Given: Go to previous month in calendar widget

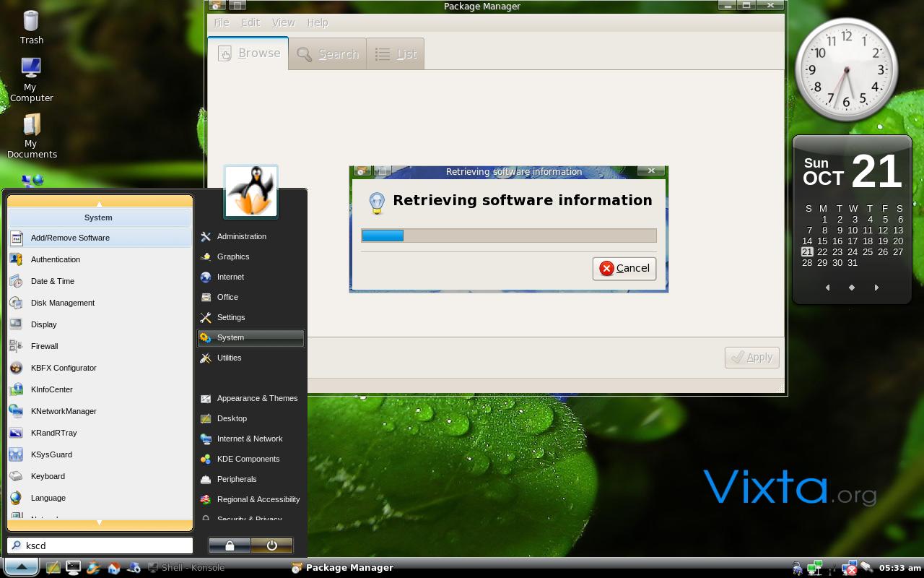Looking at the screenshot, I should (x=827, y=288).
